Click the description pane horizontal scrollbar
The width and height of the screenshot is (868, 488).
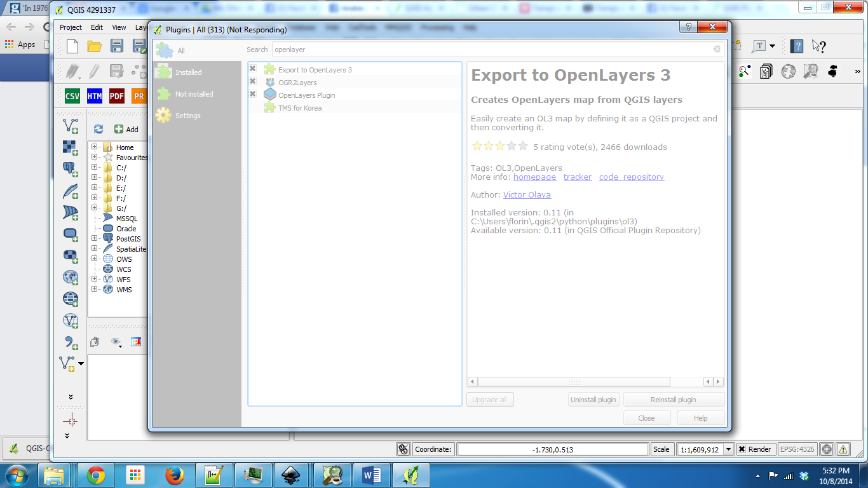(x=574, y=382)
